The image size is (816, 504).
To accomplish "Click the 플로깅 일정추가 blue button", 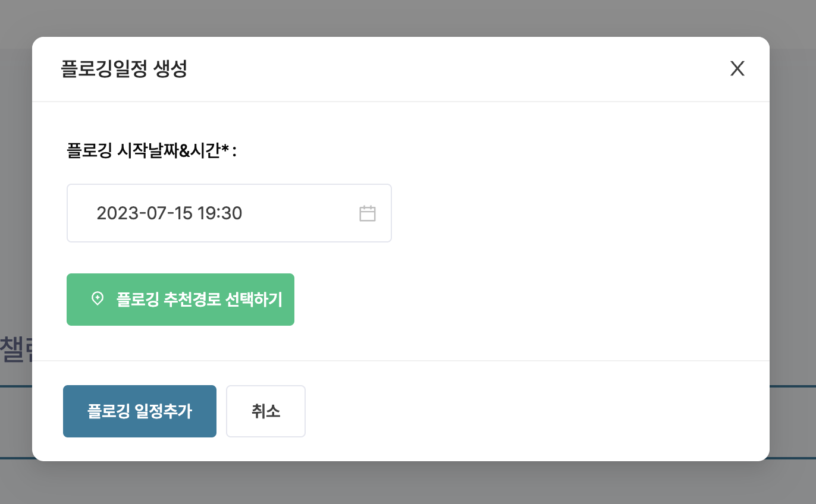I will 139,411.
